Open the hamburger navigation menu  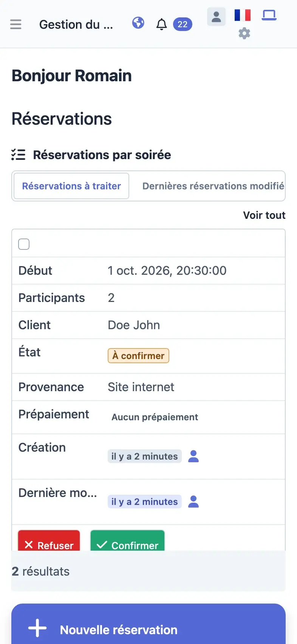(x=15, y=25)
